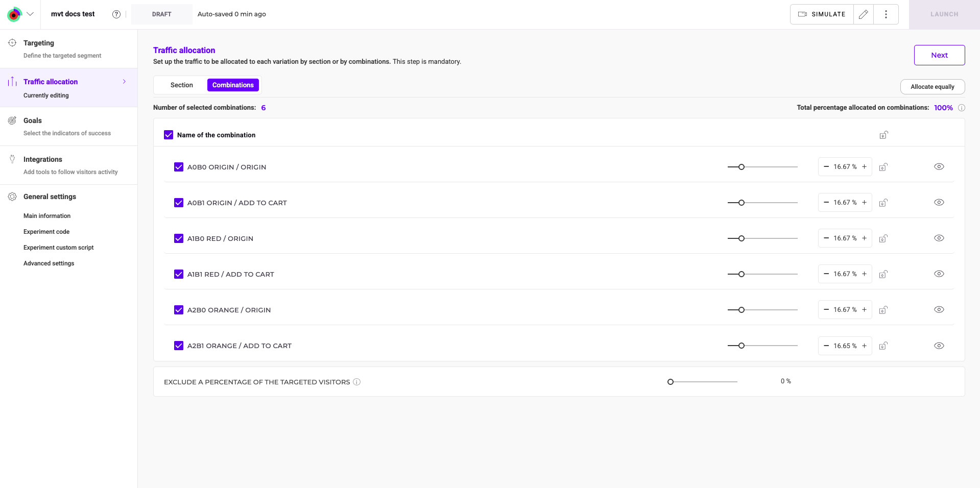Click the exclude targeted visitors slider handle
The width and height of the screenshot is (980, 488).
coord(671,382)
